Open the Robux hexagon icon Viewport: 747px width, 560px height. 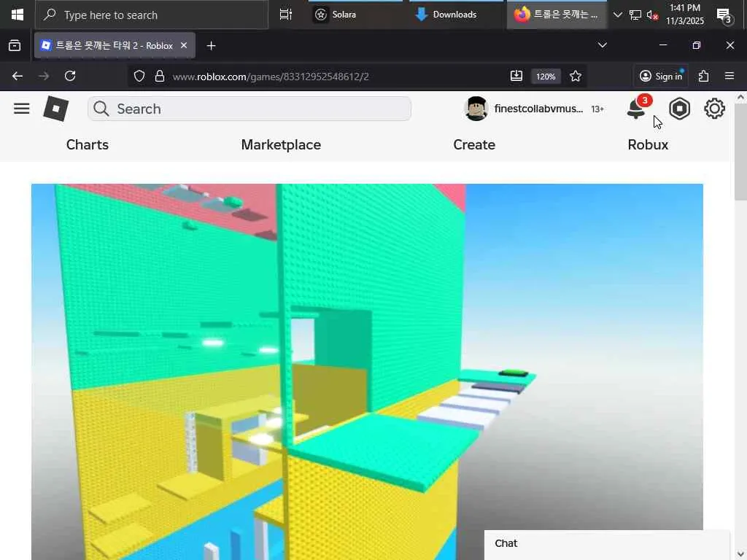(679, 109)
